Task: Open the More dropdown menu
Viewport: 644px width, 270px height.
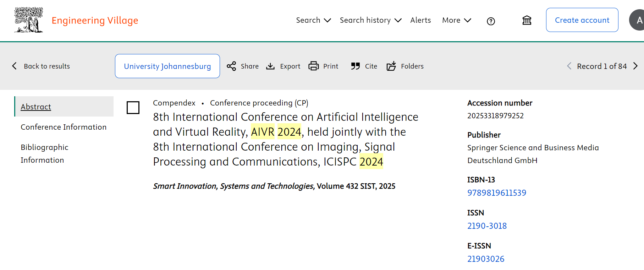Action: (456, 20)
